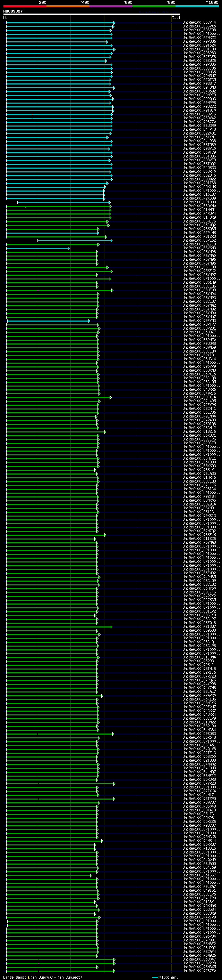Select the UniRef100_Q9M5M7 label
The image size is (222, 980).
(x=199, y=76)
